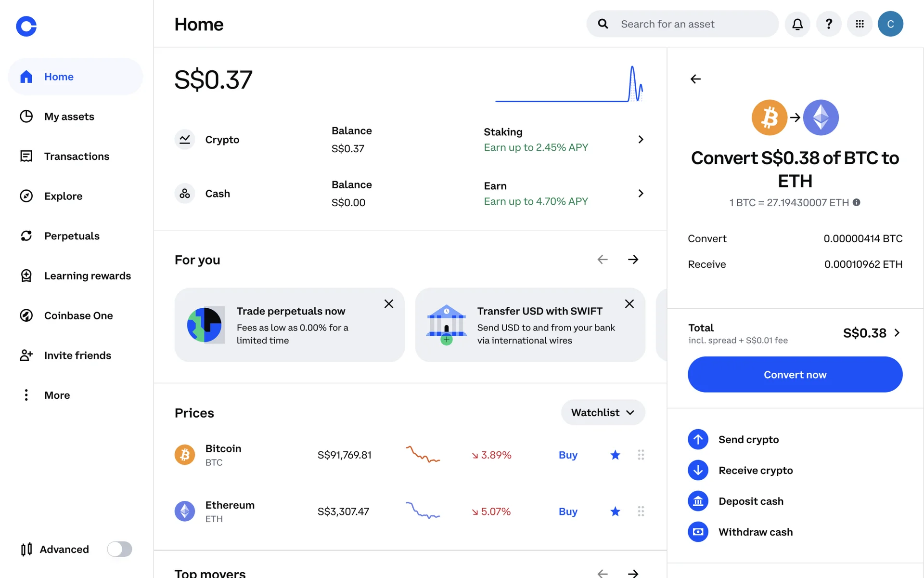Expand the Crypto balance row chevron

(x=641, y=140)
